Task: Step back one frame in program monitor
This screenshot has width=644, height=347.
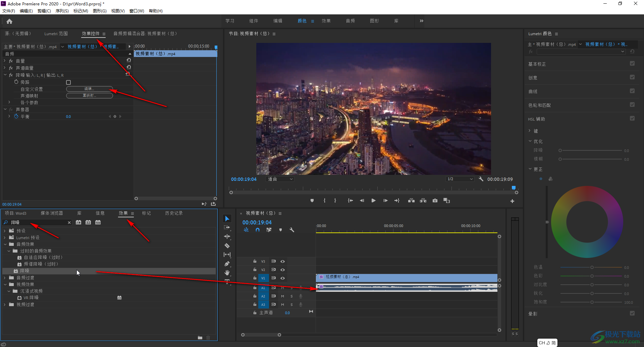Action: point(362,201)
